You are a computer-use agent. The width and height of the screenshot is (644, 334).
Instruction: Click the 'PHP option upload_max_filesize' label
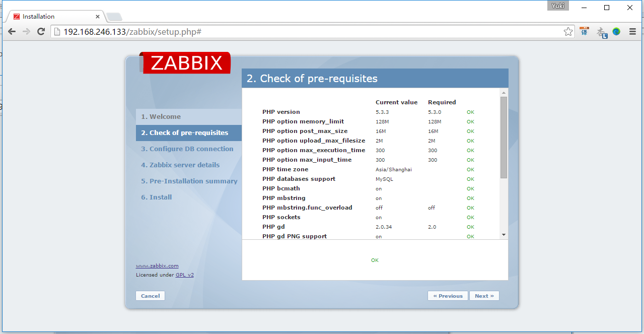314,141
